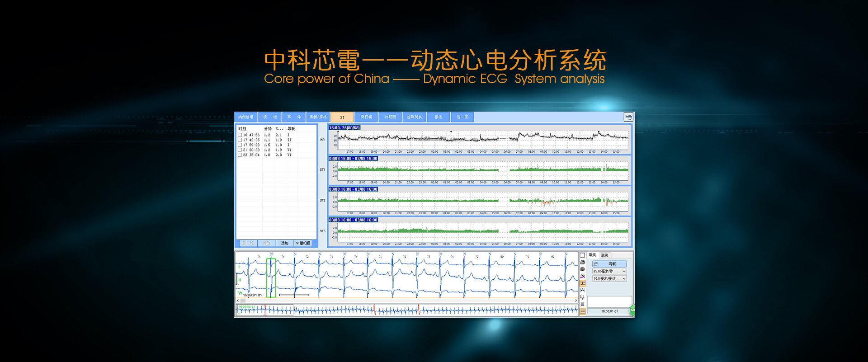This screenshot has width=868, height=362.
Task: Open the 房颤/房扑 tab
Action: tap(318, 117)
